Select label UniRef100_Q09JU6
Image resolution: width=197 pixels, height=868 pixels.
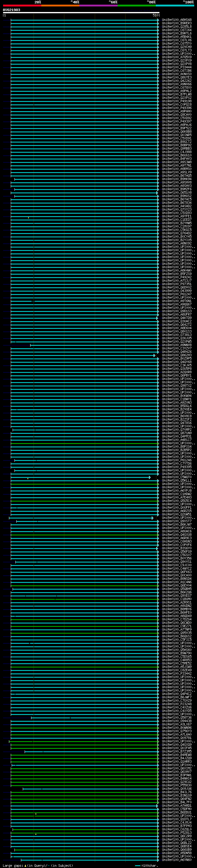click(x=177, y=789)
